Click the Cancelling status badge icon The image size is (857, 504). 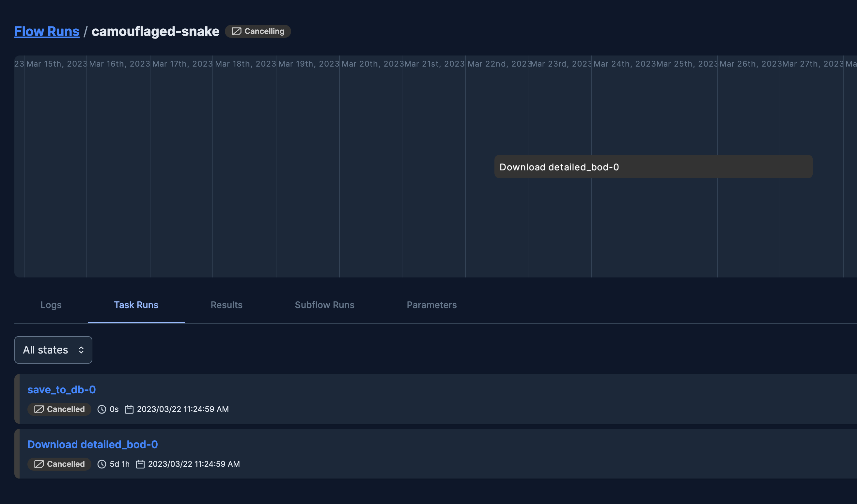coord(236,31)
